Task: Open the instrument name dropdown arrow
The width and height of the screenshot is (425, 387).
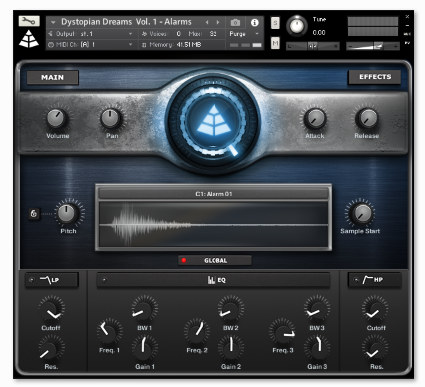Action: pos(53,22)
